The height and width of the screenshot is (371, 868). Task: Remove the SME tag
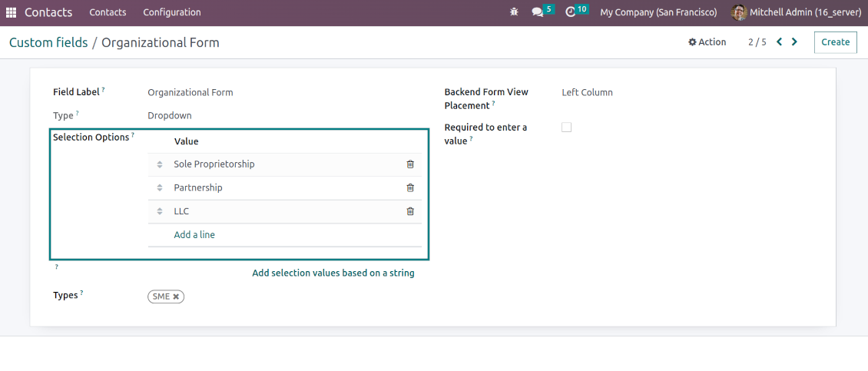point(176,296)
